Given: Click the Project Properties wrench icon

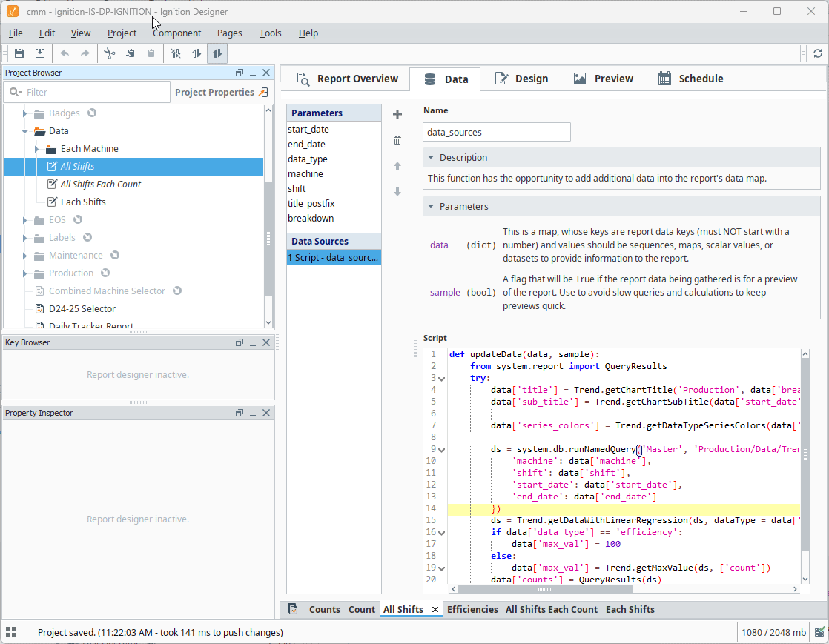Looking at the screenshot, I should click(x=263, y=92).
